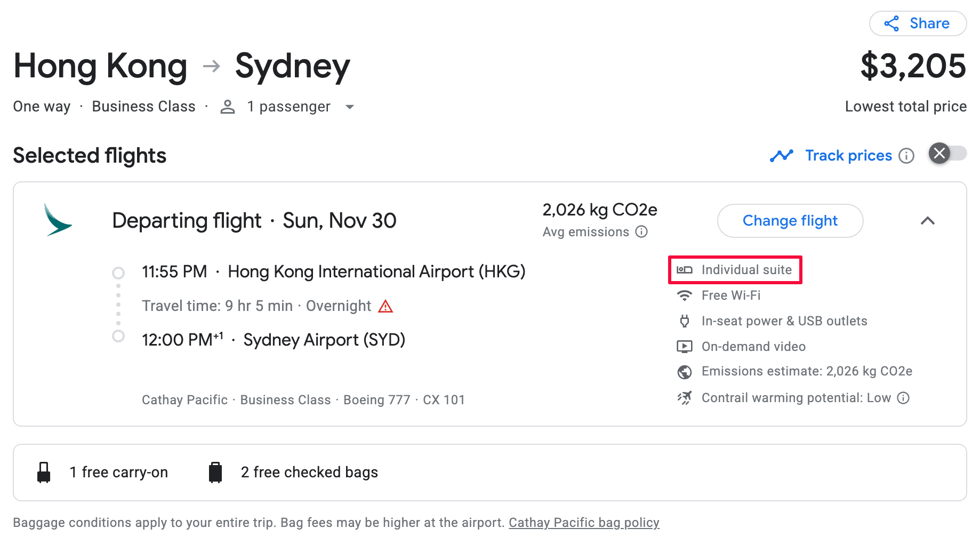This screenshot has height=544, width=980.
Task: Collapse the departing flight details
Action: [928, 221]
